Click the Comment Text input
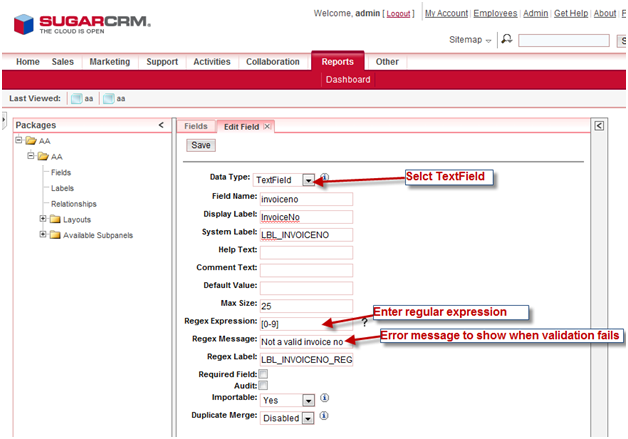Viewport: 628px width, 439px height. [306, 270]
